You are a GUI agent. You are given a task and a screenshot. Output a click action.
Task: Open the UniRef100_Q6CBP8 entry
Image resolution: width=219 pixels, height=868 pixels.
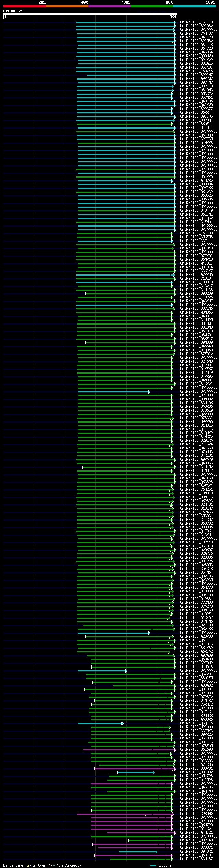(196, 482)
